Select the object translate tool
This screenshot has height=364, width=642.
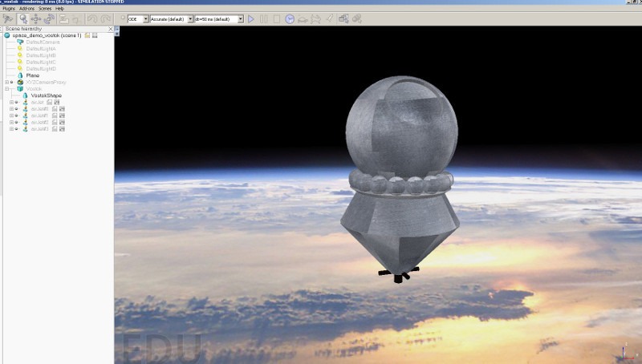[36, 18]
